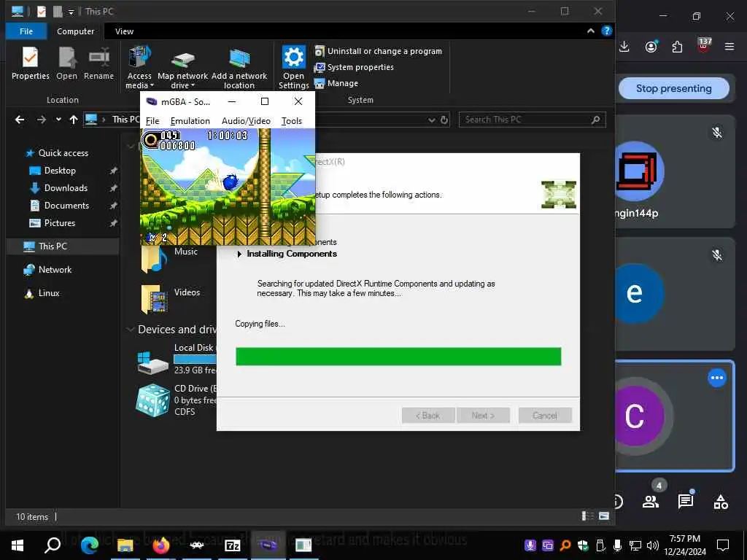This screenshot has width=747, height=560.
Task: Open the taskbar volume control
Action: point(652,545)
